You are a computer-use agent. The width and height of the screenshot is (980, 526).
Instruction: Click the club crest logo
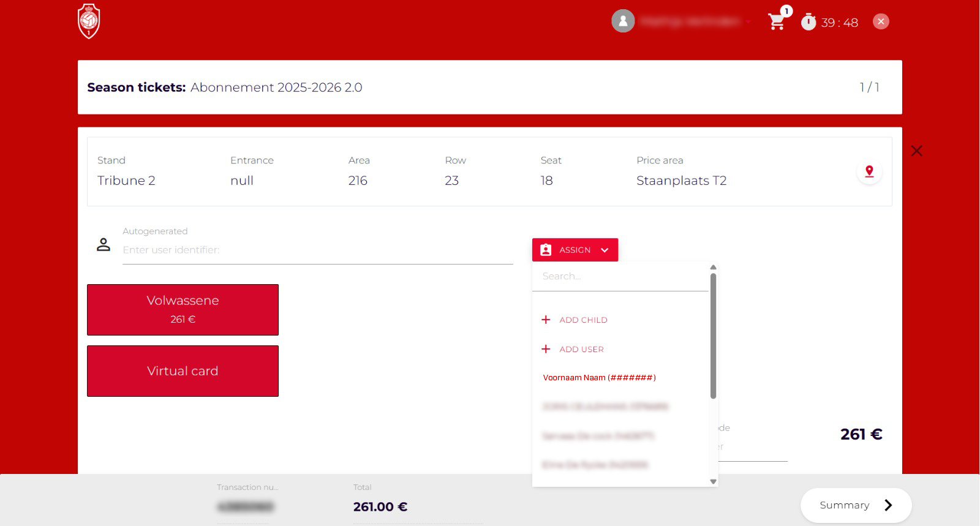89,21
